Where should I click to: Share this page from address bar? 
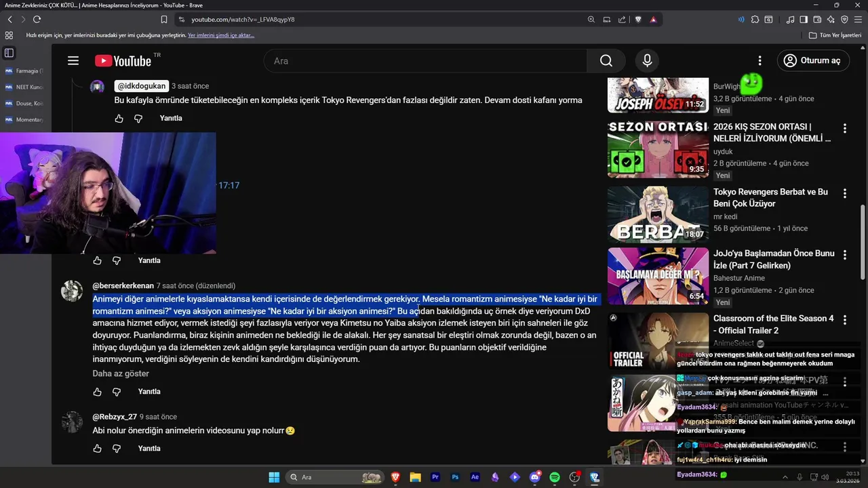622,20
